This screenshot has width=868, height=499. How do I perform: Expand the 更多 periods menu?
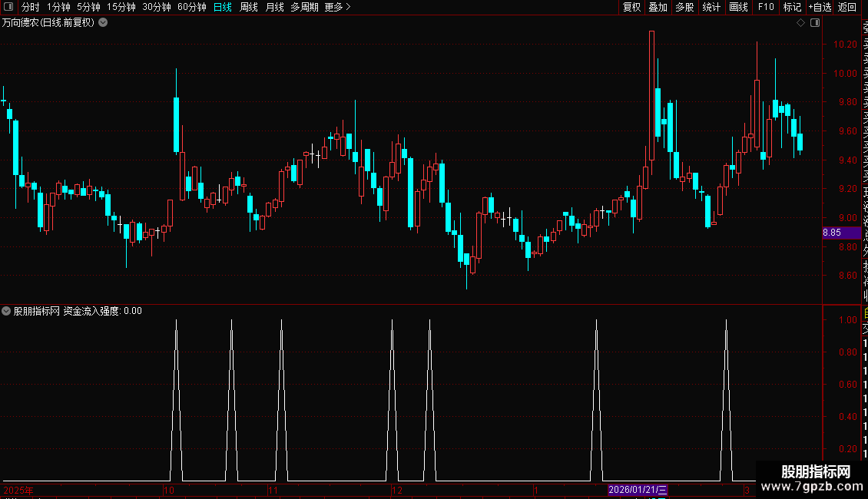point(337,7)
